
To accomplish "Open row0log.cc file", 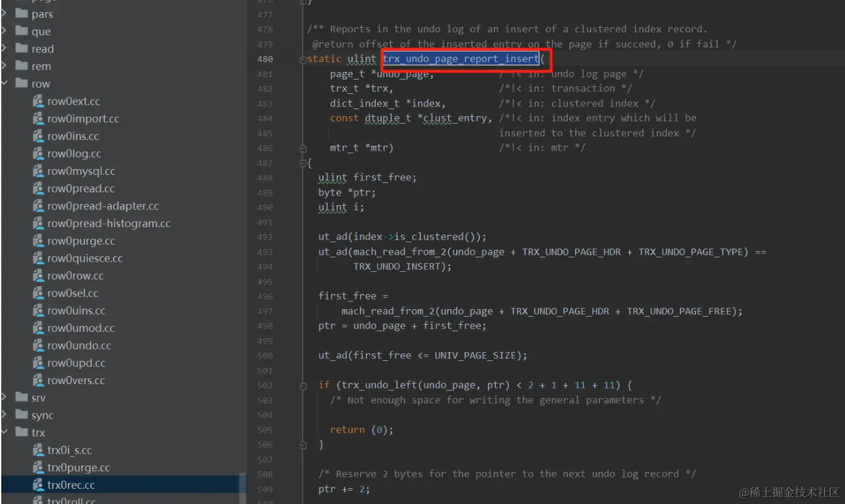I will tap(74, 153).
